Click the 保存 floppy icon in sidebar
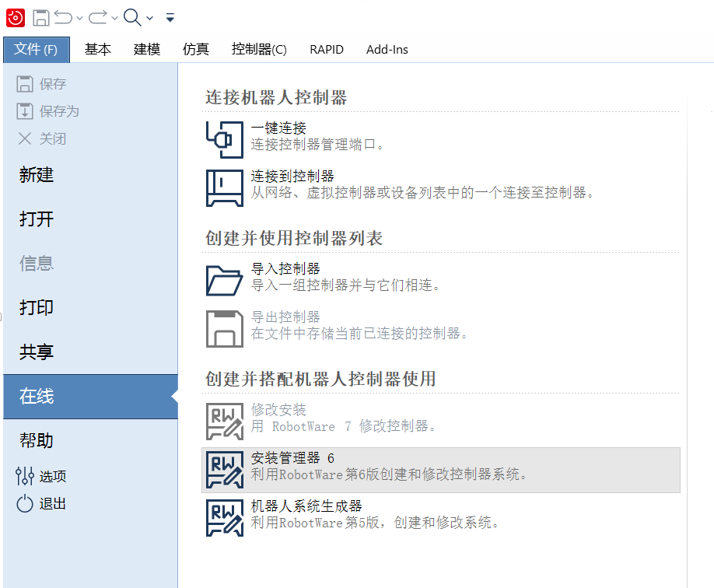This screenshot has height=588, width=714. [25, 84]
